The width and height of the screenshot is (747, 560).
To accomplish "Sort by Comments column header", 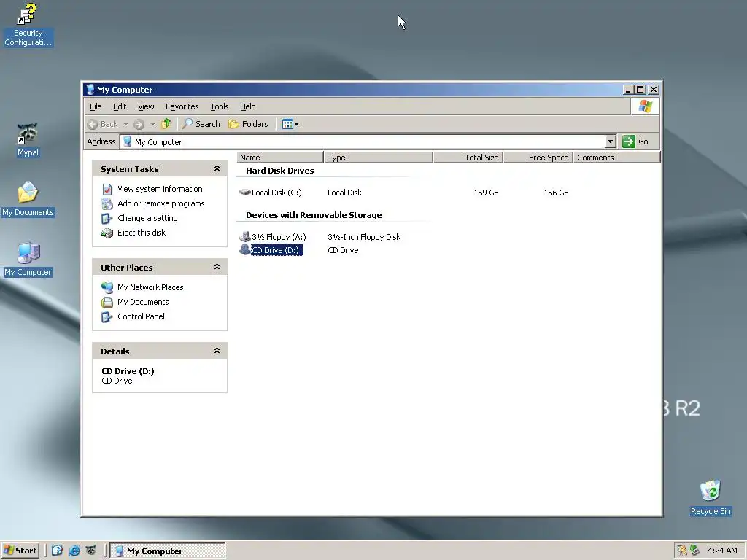I will (617, 157).
